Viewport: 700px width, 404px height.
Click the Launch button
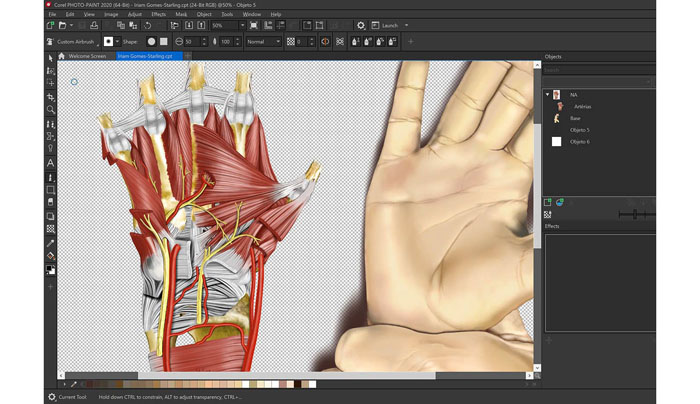390,26
